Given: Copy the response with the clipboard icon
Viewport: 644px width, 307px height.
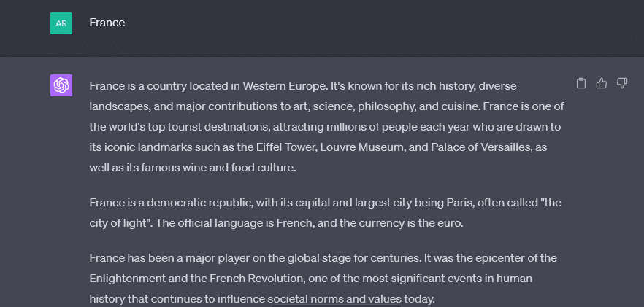Looking at the screenshot, I should (580, 83).
